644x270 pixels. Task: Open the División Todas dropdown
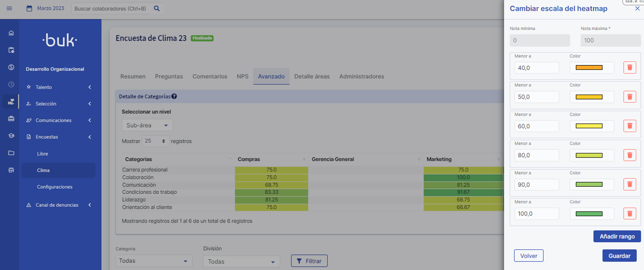click(241, 261)
